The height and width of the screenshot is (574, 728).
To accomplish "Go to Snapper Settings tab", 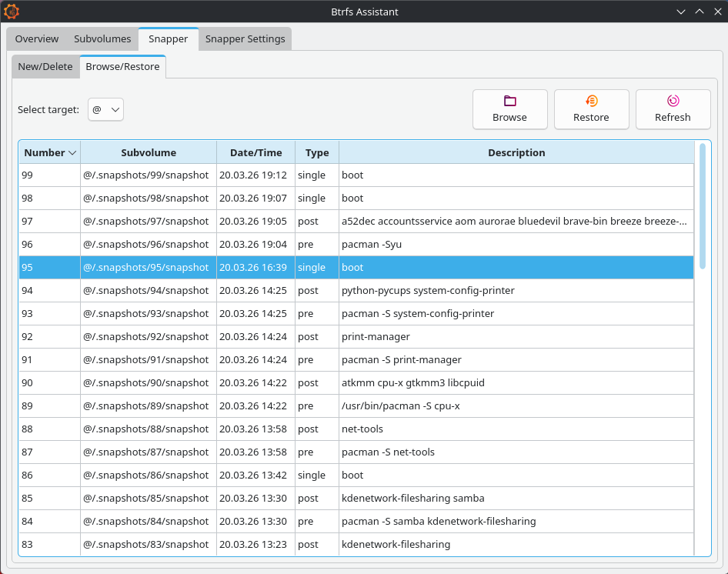I will 245,39.
